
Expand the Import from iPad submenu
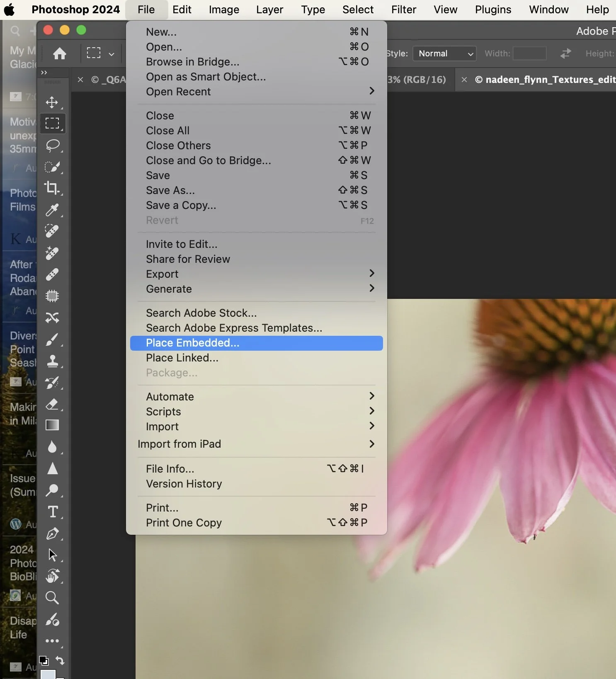click(257, 444)
